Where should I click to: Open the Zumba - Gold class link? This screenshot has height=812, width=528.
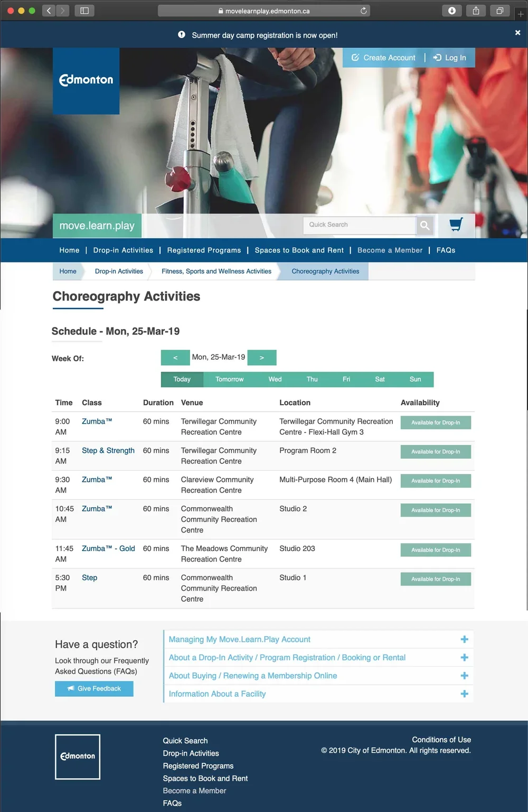(108, 549)
